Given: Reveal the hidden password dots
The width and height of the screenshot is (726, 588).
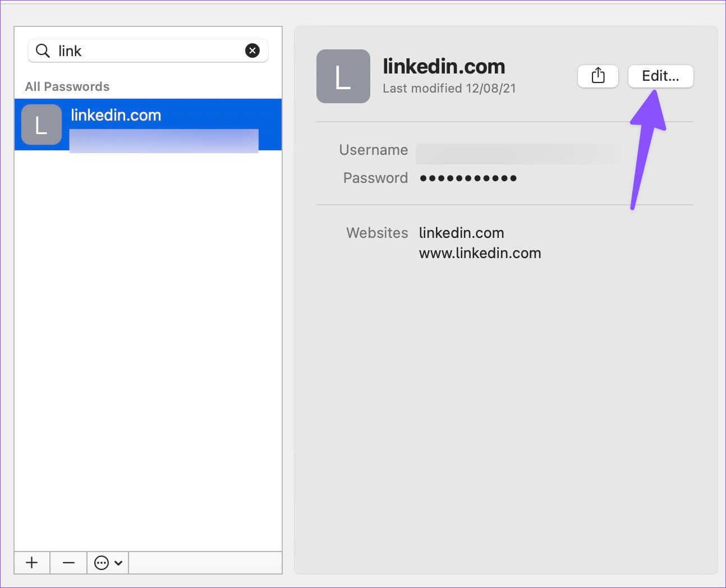Looking at the screenshot, I should tap(468, 178).
